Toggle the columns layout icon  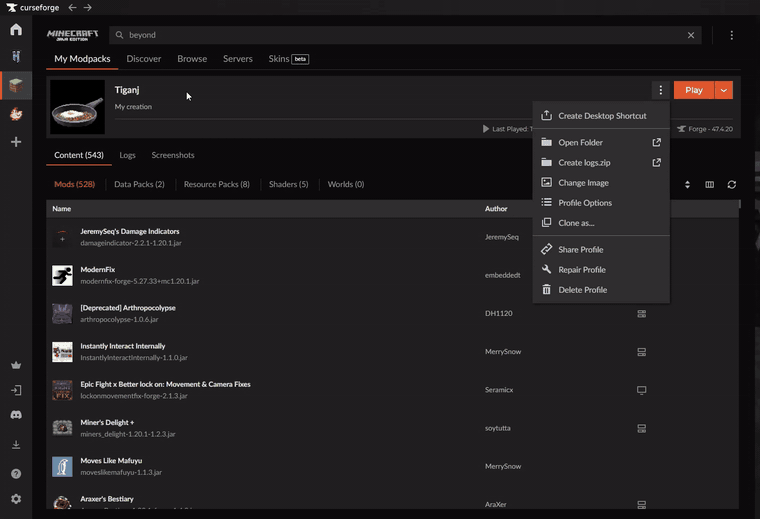click(710, 185)
